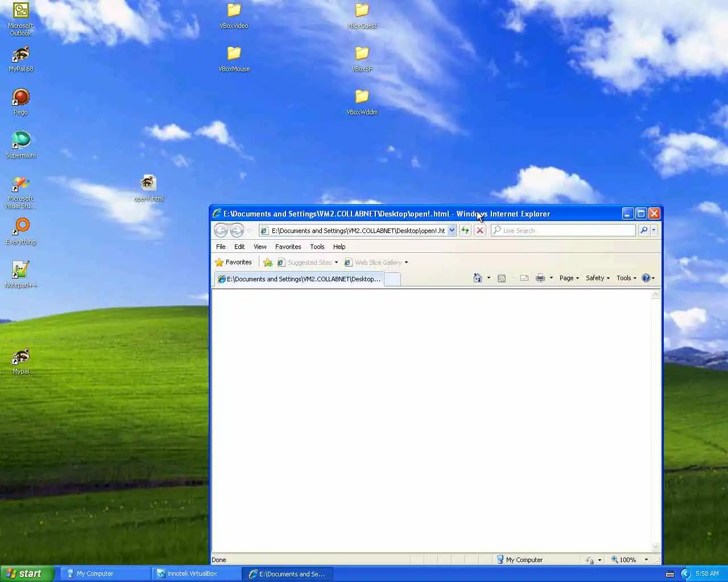728x582 pixels.
Task: Switch to My Computer taskbar button
Action: [105, 574]
